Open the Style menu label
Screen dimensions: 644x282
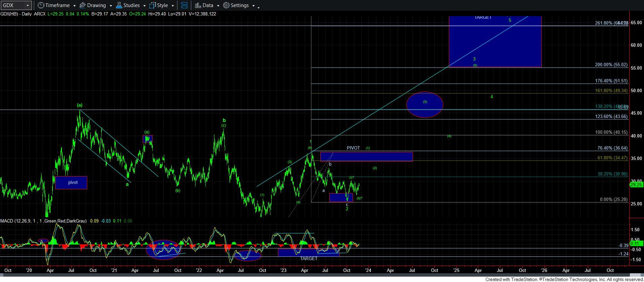click(163, 5)
